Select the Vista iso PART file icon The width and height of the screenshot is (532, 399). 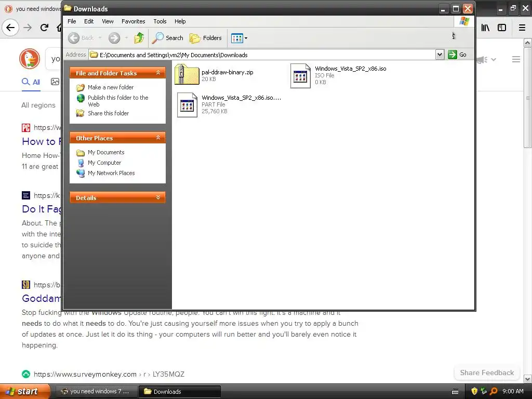(187, 105)
